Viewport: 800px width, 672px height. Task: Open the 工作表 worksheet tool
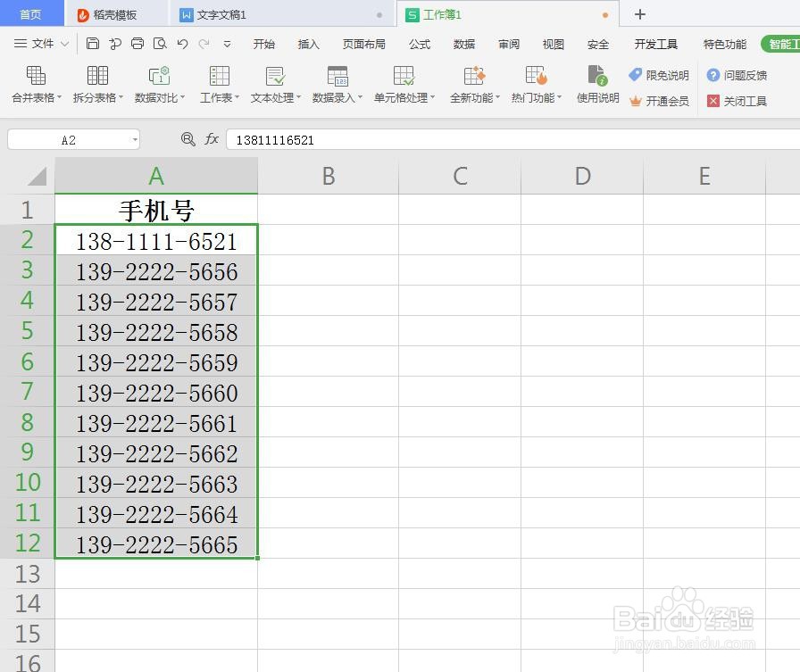(220, 85)
